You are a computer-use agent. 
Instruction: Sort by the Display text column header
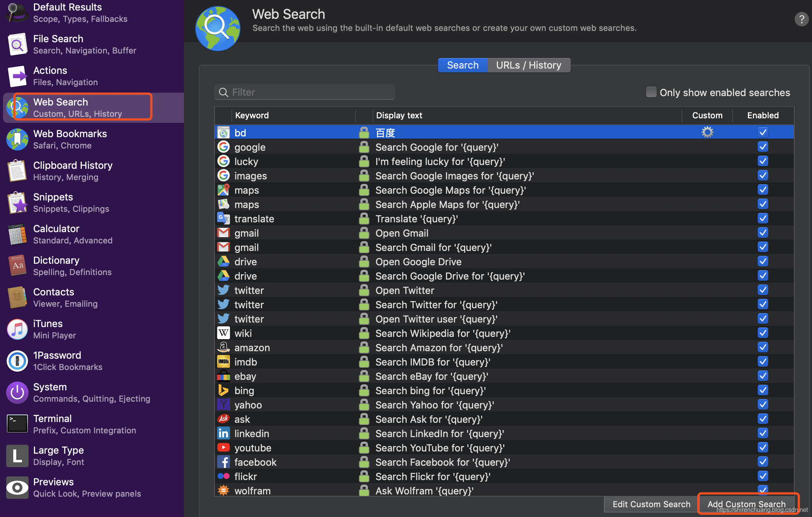[x=527, y=115]
